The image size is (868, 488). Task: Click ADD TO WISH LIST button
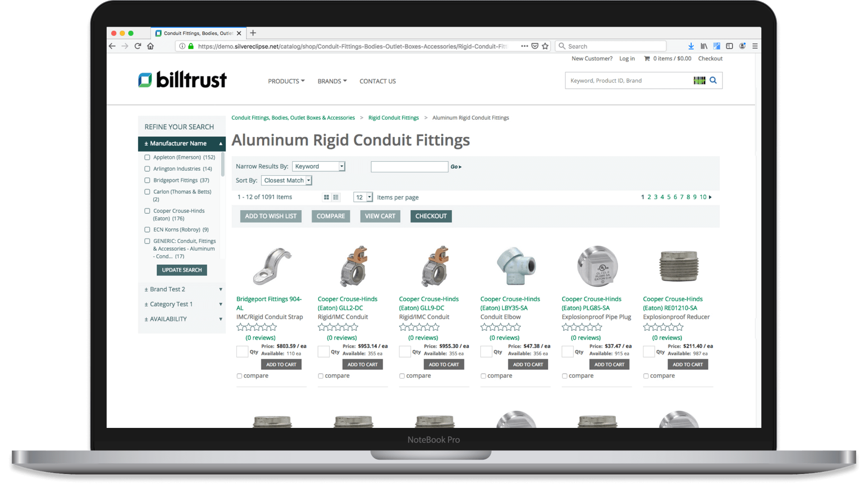coord(271,216)
